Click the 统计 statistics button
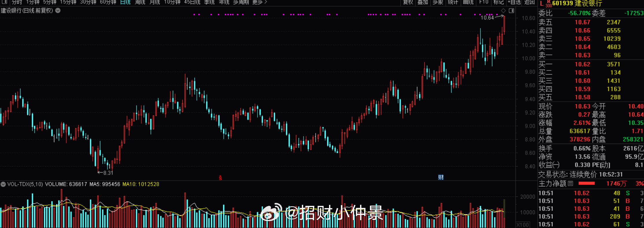 (453, 2)
